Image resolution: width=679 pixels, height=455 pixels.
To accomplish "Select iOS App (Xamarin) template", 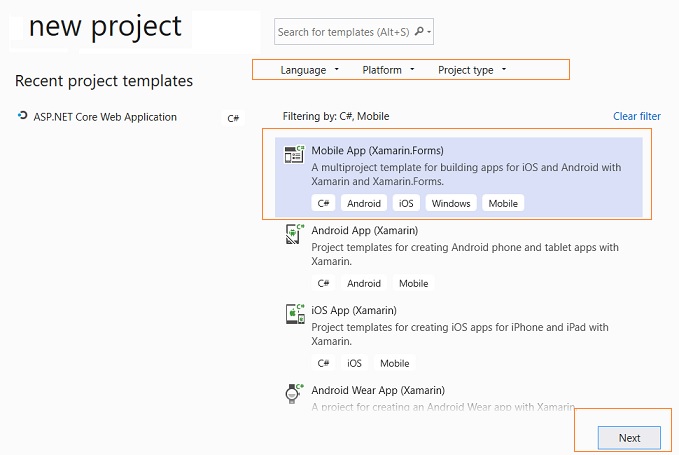I will pos(459,337).
